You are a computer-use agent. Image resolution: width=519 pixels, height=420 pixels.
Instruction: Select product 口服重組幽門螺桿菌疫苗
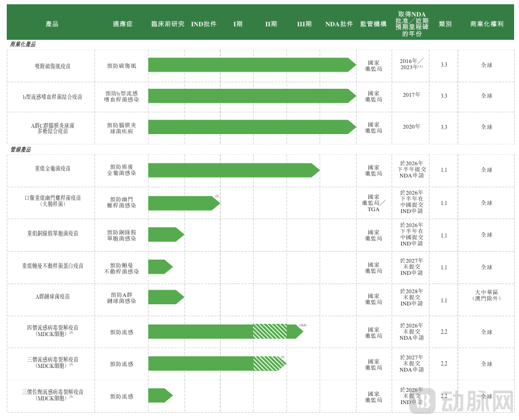[x=53, y=201]
